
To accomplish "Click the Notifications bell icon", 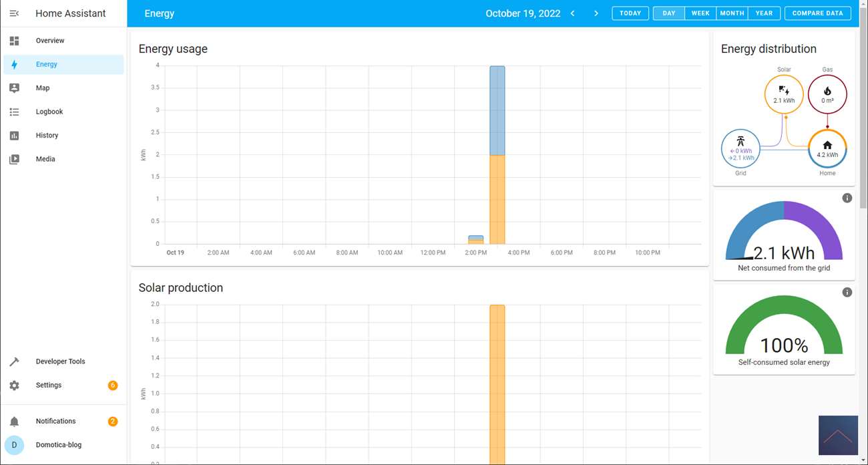I will [x=14, y=422].
